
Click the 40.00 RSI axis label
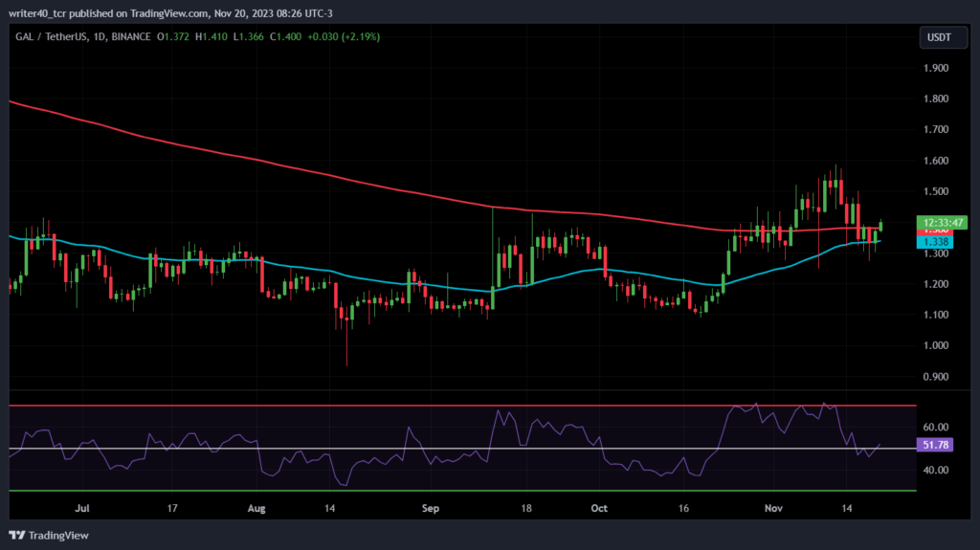tap(936, 470)
